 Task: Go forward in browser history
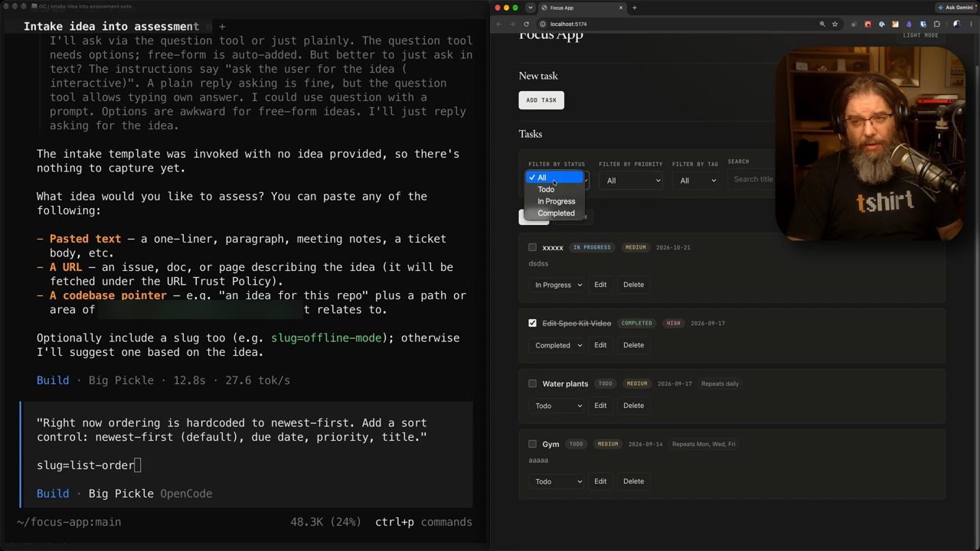click(512, 24)
